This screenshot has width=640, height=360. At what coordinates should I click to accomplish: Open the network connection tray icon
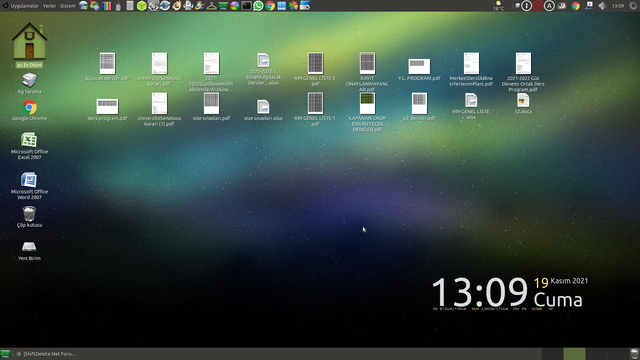pyautogui.click(x=589, y=6)
